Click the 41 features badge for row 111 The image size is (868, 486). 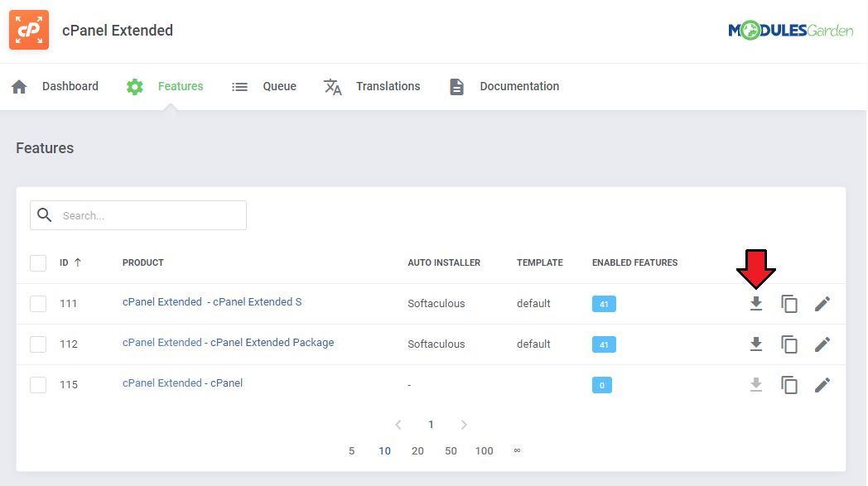click(604, 304)
